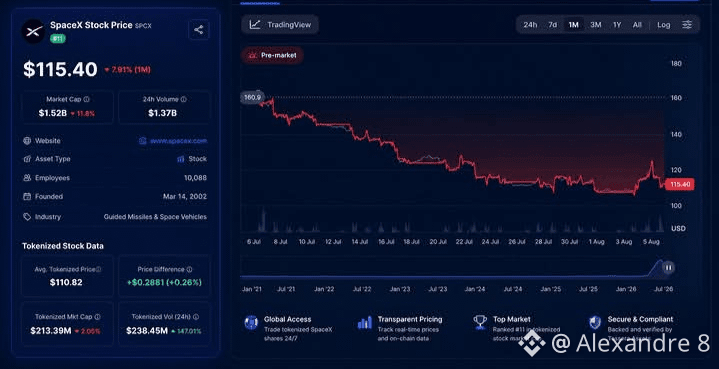The width and height of the screenshot is (719, 369).
Task: Click the Mar 14, 2002 founded date
Action: click(185, 197)
